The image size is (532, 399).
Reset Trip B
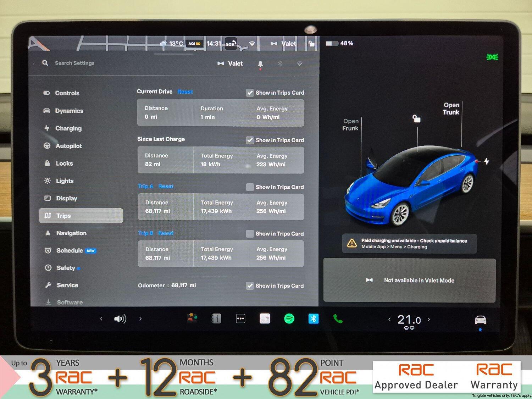tap(166, 233)
